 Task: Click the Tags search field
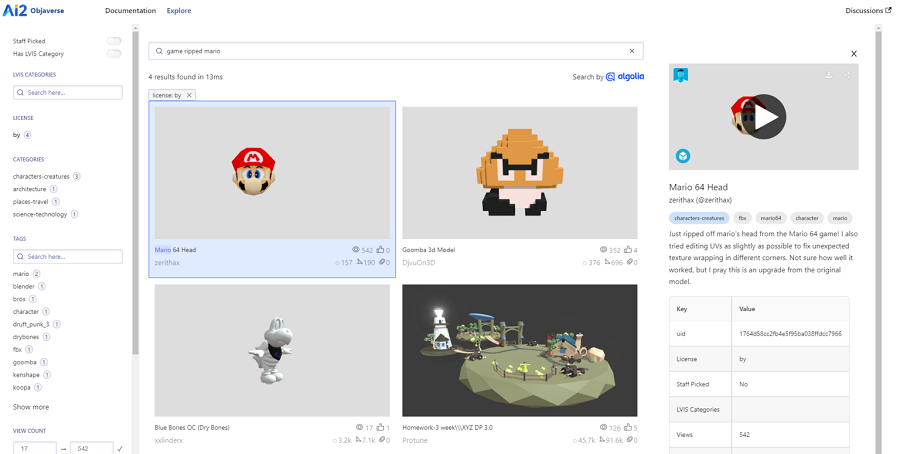68,257
